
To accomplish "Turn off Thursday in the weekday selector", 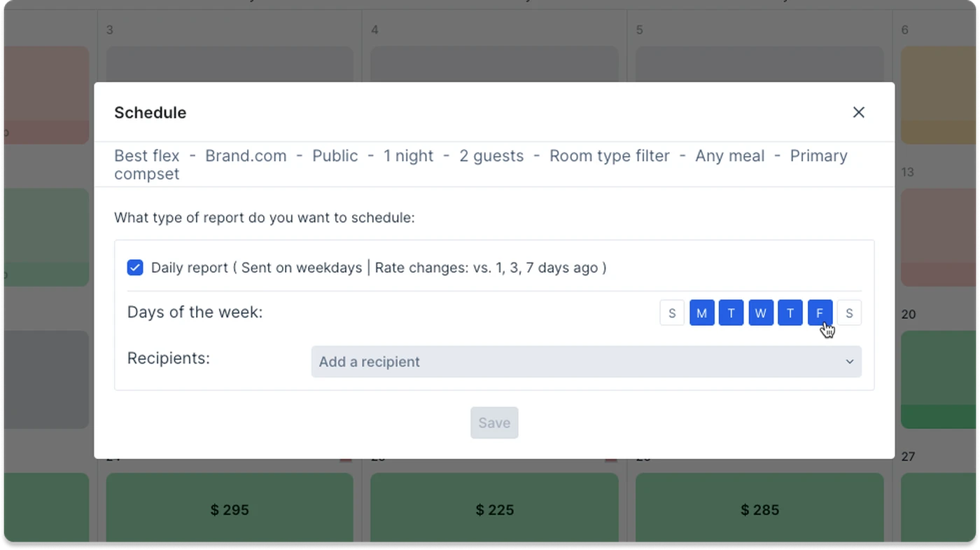I will 790,313.
